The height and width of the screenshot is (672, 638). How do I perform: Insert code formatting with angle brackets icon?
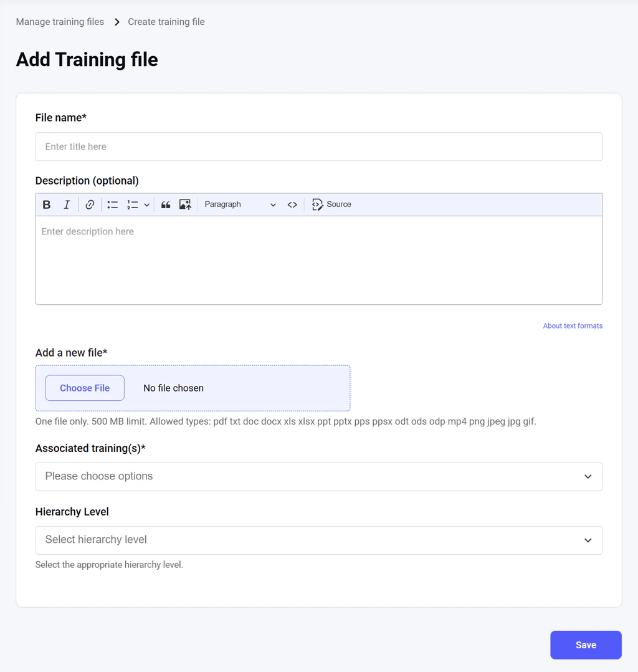(292, 204)
